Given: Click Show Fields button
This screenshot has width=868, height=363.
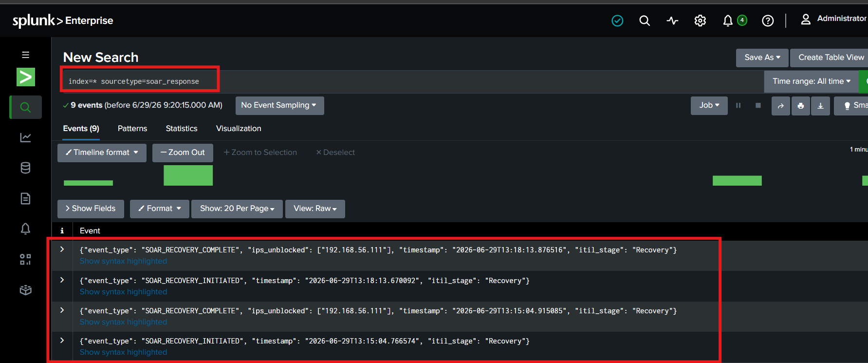Looking at the screenshot, I should pyautogui.click(x=91, y=209).
